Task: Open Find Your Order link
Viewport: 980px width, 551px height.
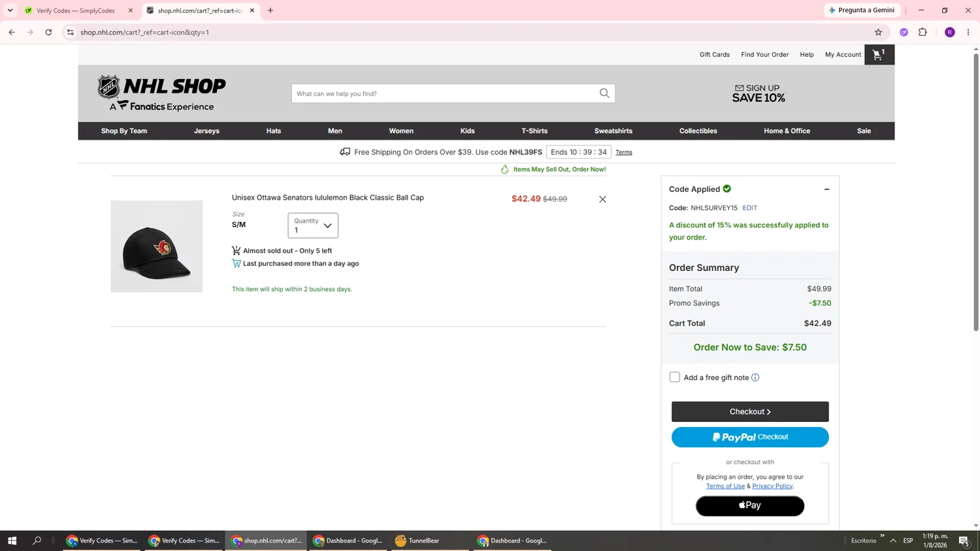Action: point(764,55)
